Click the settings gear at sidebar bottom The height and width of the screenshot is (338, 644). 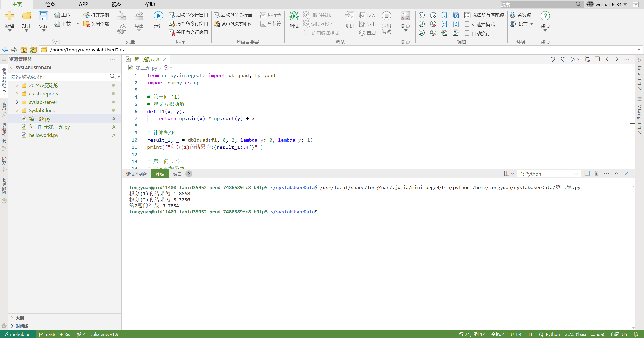point(4,326)
